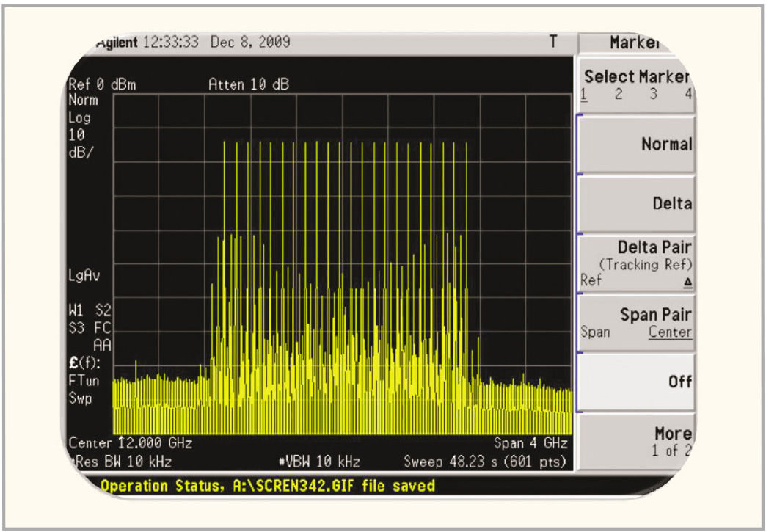Choose the Span option under Span Pair
This screenshot has height=532, width=766.
[x=595, y=332]
